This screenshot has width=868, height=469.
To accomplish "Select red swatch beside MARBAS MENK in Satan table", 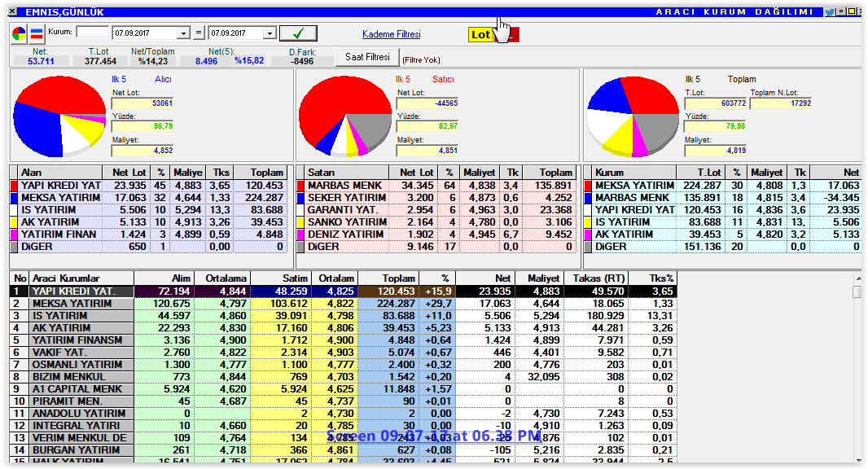I will (300, 186).
